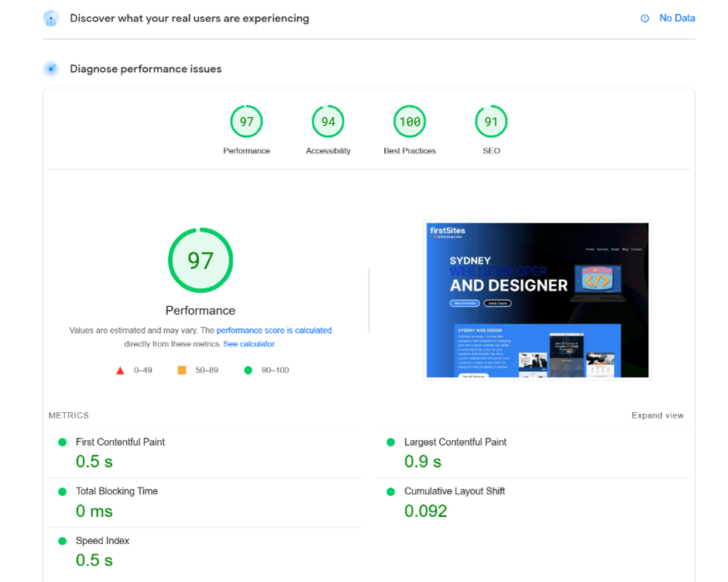Click the red triangle 0–49 legend marker
Image resolution: width=728 pixels, height=582 pixels.
[x=120, y=370]
